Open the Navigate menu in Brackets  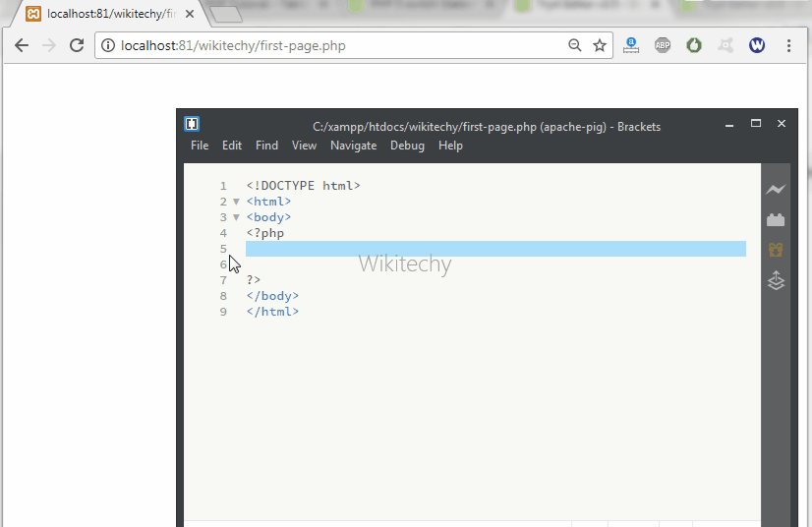click(353, 146)
